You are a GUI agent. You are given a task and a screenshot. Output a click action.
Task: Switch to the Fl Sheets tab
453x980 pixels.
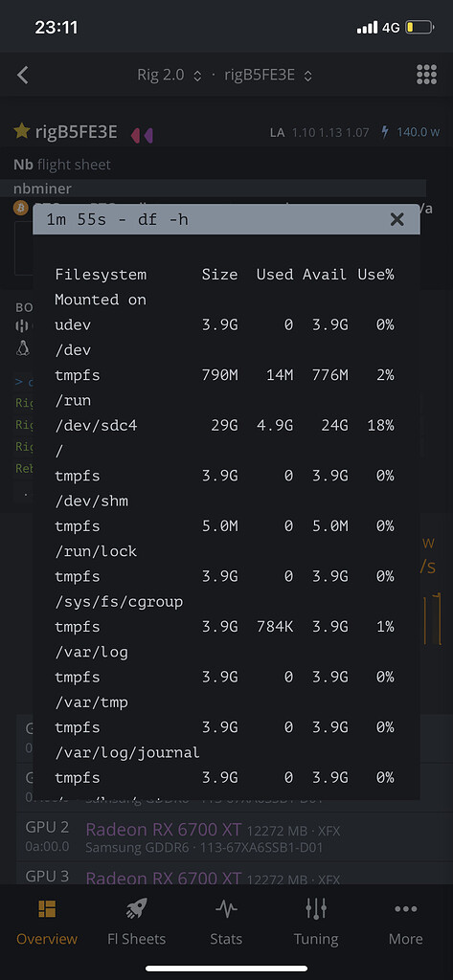pyautogui.click(x=136, y=922)
